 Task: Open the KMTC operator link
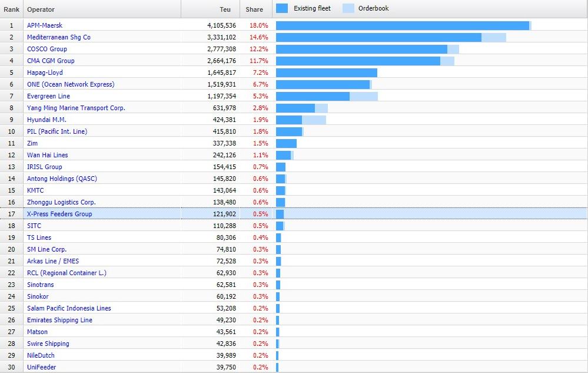(35, 191)
